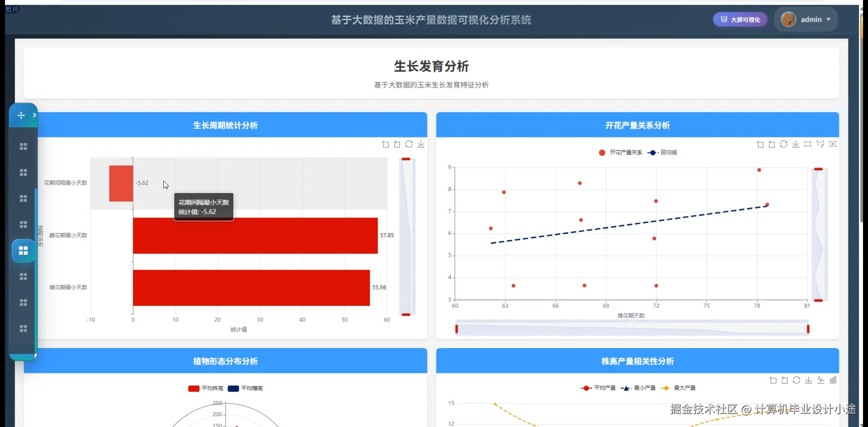Expand the 生长指标 side panel tab

(x=39, y=236)
